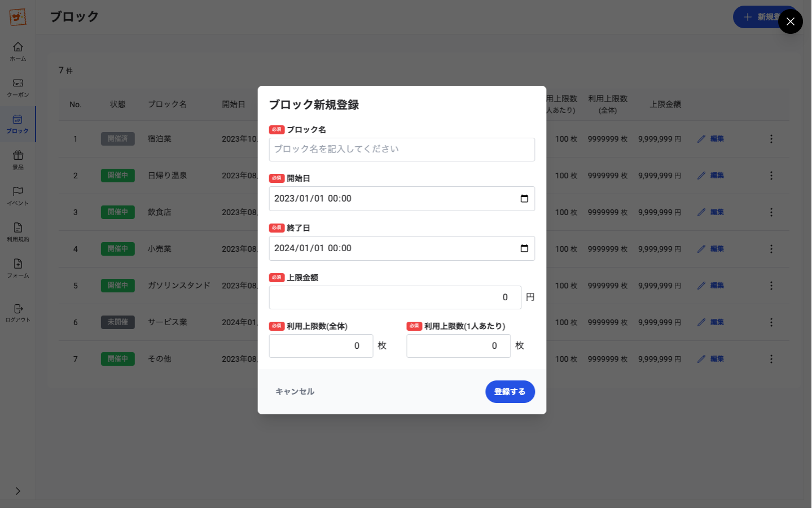Click the 未開催 status badge of サービス業
The image size is (812, 508).
[118, 322]
